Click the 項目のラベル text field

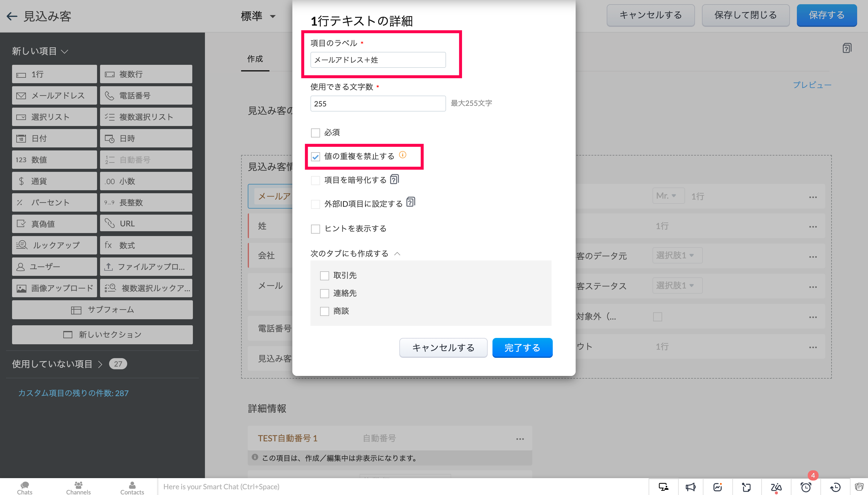378,60
